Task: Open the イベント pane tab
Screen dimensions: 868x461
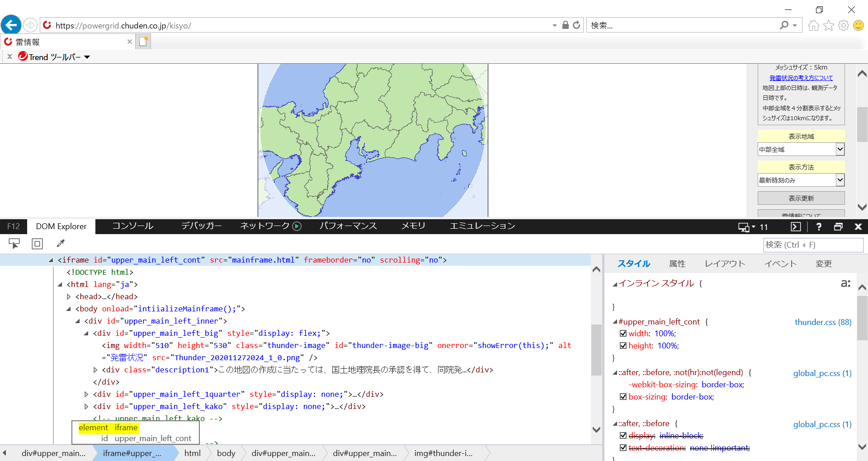Action: tap(780, 264)
